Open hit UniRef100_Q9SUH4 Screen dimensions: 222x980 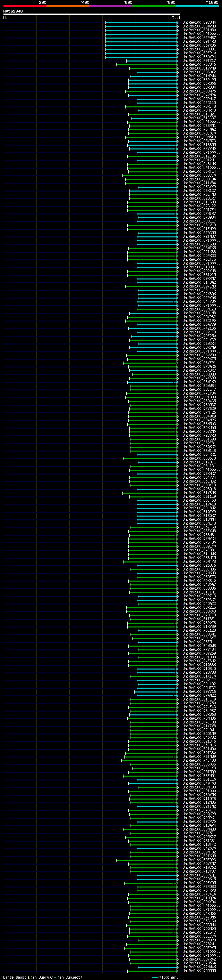coord(199,23)
